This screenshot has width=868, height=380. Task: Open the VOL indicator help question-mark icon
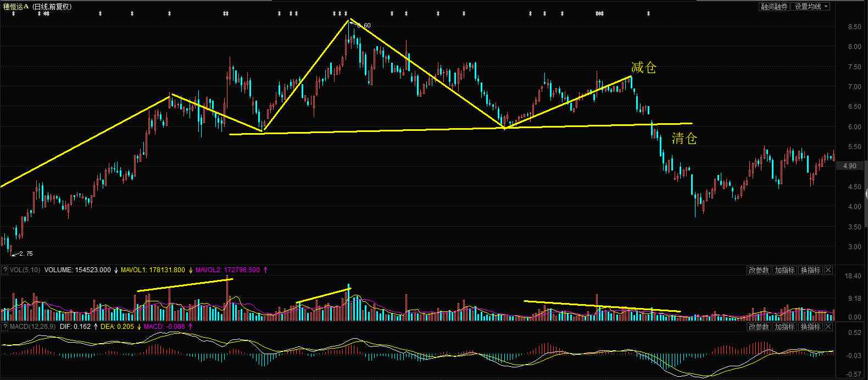click(x=4, y=270)
